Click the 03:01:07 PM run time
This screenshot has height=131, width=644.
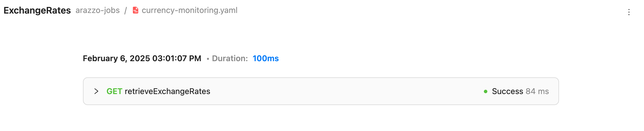(177, 59)
